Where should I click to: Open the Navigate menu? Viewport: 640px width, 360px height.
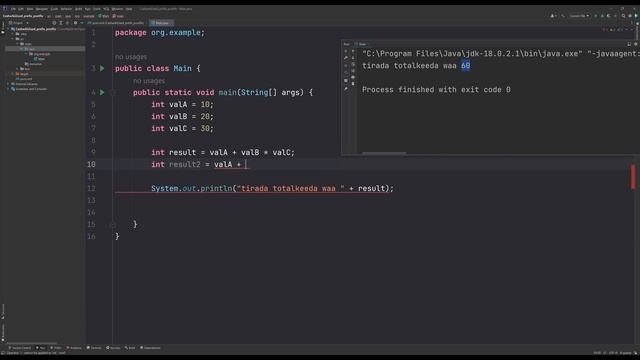coord(42,9)
